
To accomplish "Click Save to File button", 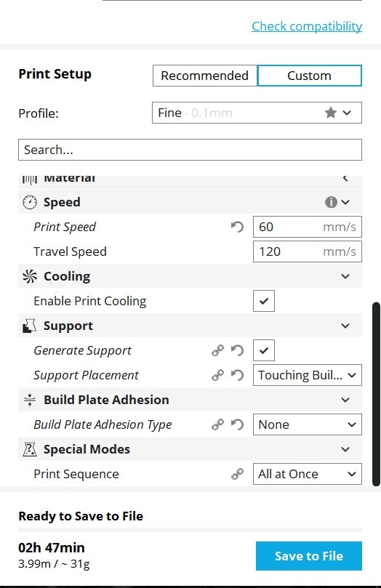I will click(309, 556).
